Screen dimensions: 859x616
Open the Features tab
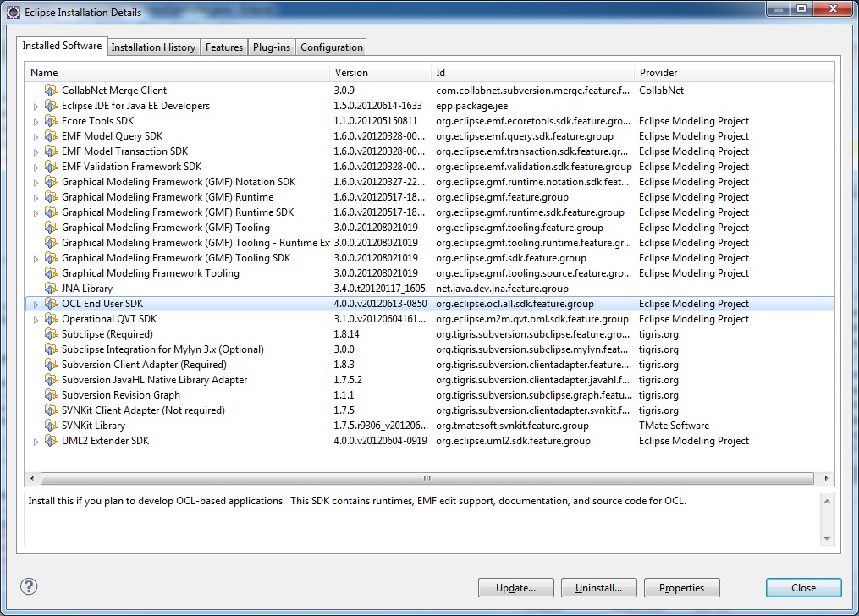point(224,47)
